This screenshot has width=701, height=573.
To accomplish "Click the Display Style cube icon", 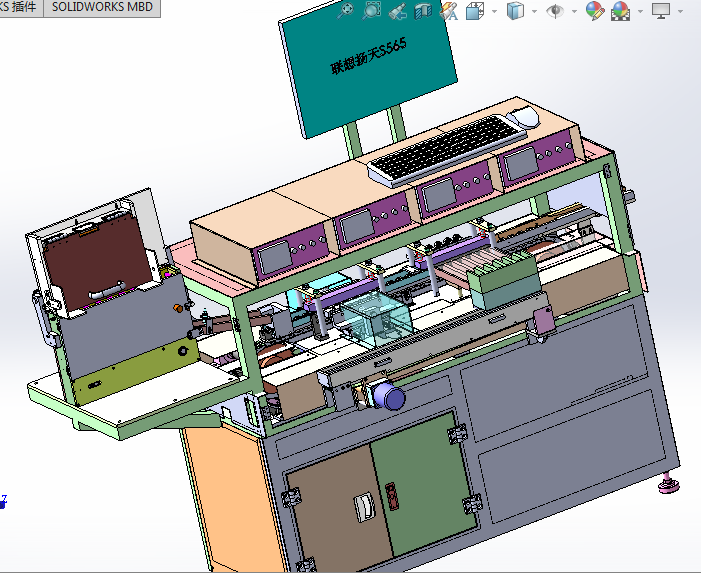I will (515, 11).
